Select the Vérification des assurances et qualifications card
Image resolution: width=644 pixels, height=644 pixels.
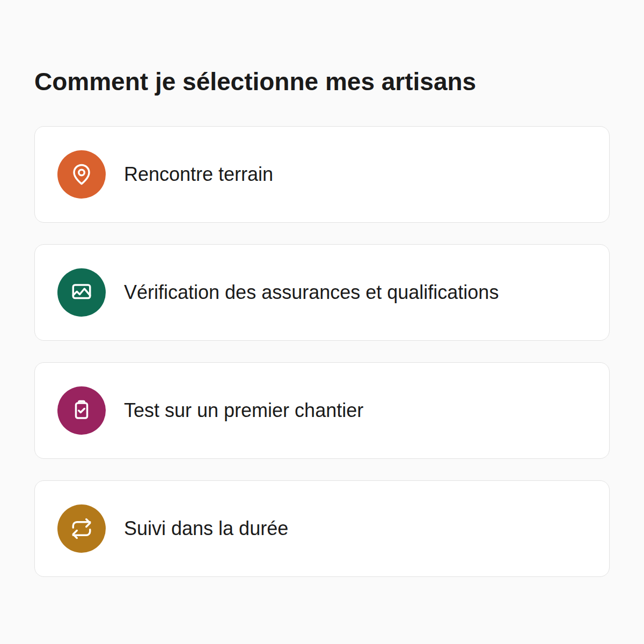tap(322, 292)
